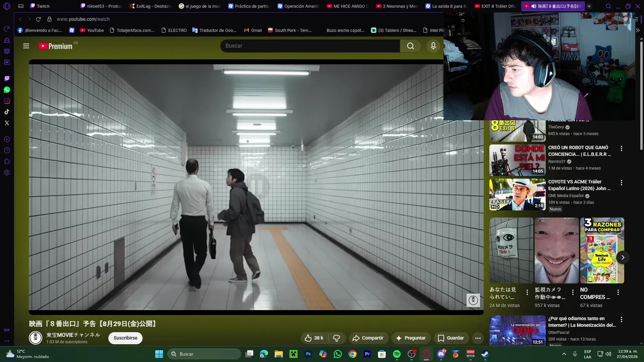Open the Opera GX menu logo
The image size is (644, 362).
click(7, 6)
